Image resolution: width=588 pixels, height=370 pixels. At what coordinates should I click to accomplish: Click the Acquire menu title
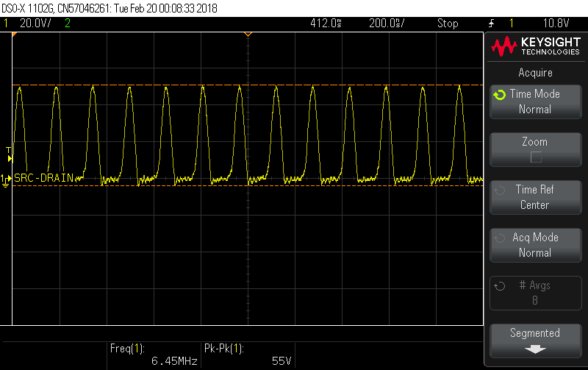pos(535,72)
